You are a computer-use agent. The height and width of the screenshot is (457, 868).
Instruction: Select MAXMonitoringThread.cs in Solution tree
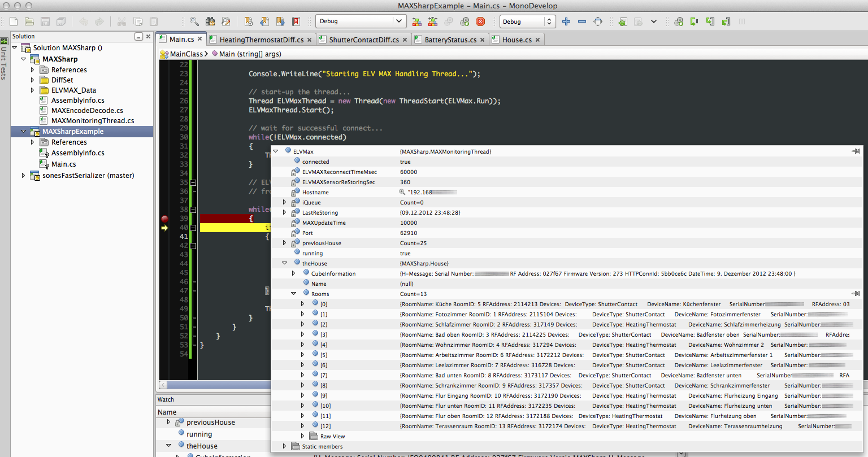point(93,121)
